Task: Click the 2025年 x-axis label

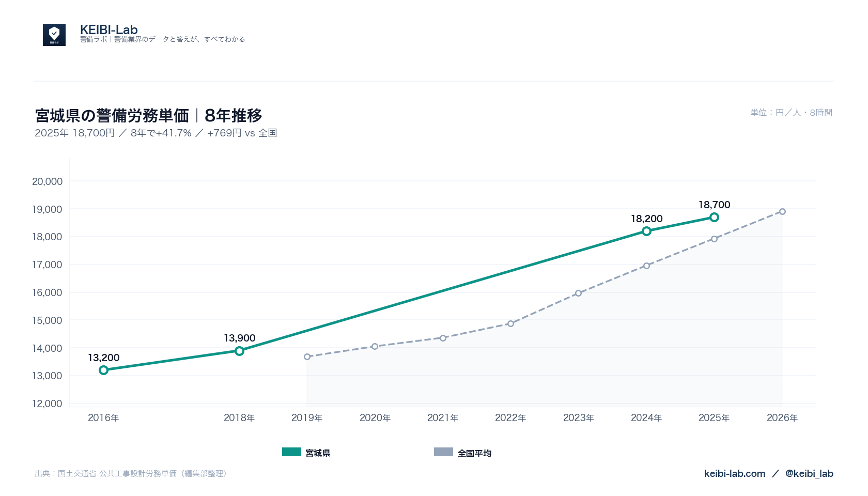Action: point(714,417)
